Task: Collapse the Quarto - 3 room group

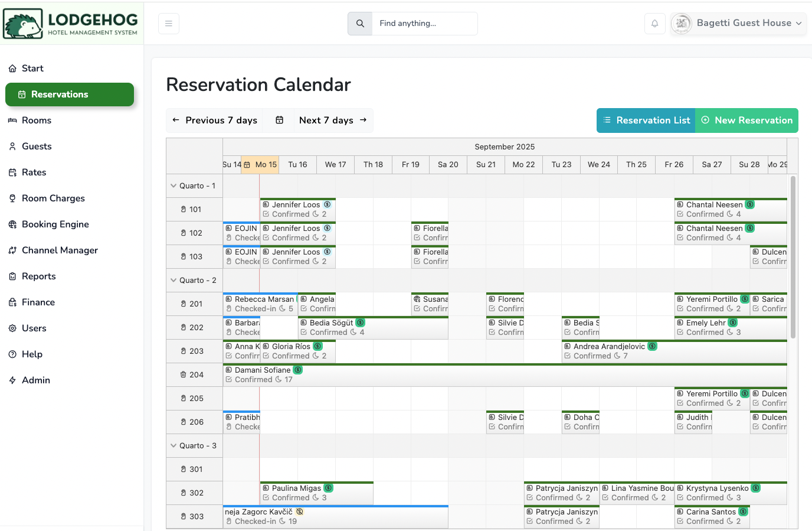Action: 173,445
